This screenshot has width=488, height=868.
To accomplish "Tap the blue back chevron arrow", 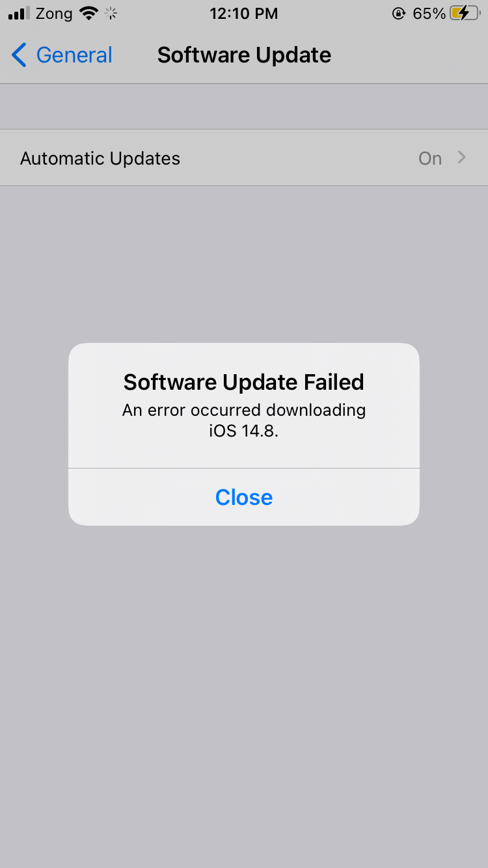I will [19, 55].
